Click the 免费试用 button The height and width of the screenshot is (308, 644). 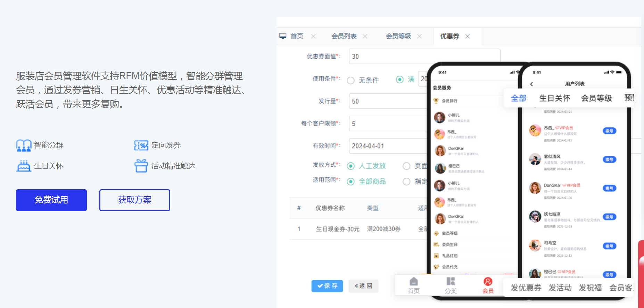click(x=51, y=200)
